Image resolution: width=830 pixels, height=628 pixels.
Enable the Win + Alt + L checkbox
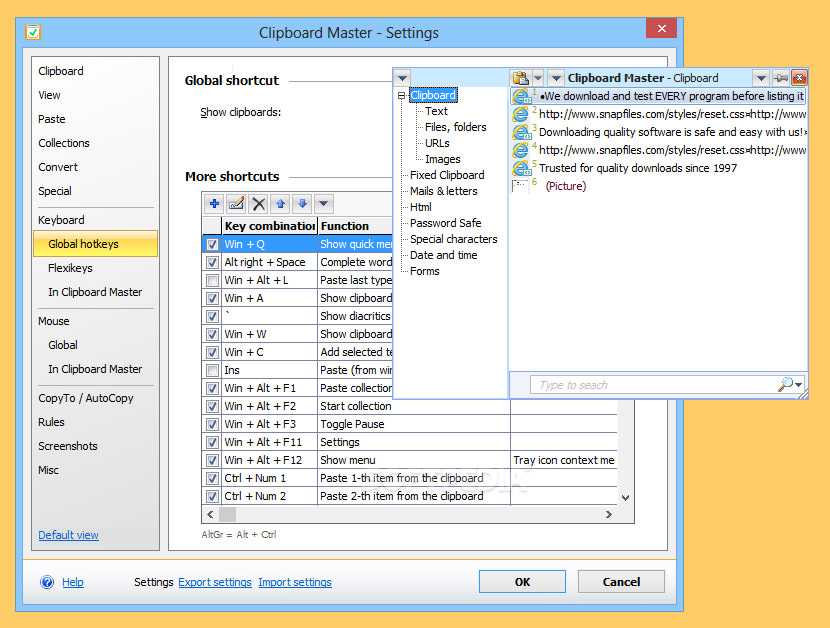212,280
